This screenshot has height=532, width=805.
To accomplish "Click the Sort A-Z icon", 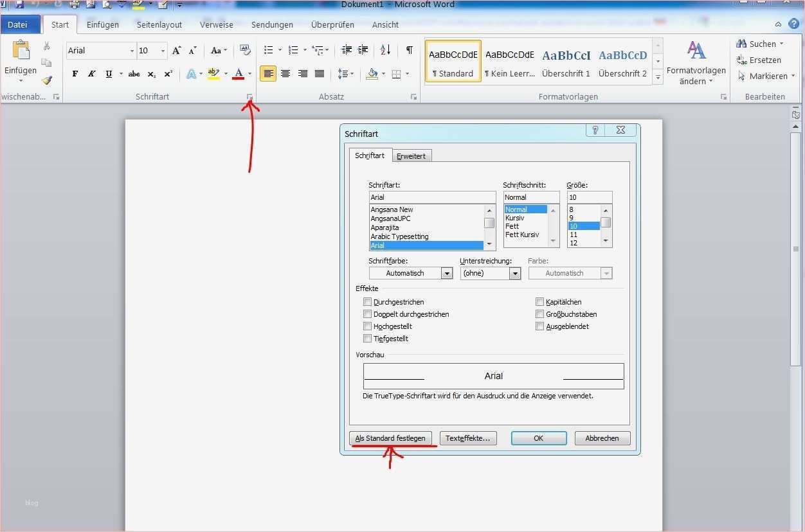I will (x=385, y=50).
